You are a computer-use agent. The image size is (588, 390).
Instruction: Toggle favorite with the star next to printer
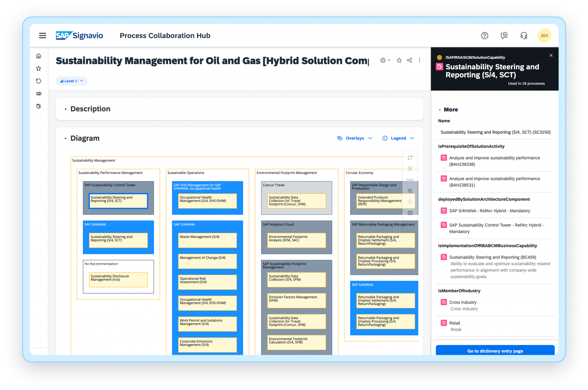[x=399, y=60]
